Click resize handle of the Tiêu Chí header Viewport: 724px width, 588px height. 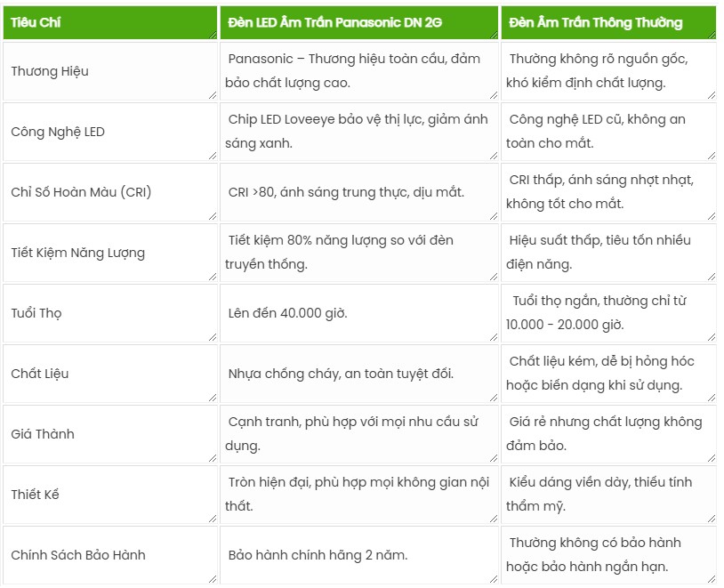pyautogui.click(x=213, y=34)
